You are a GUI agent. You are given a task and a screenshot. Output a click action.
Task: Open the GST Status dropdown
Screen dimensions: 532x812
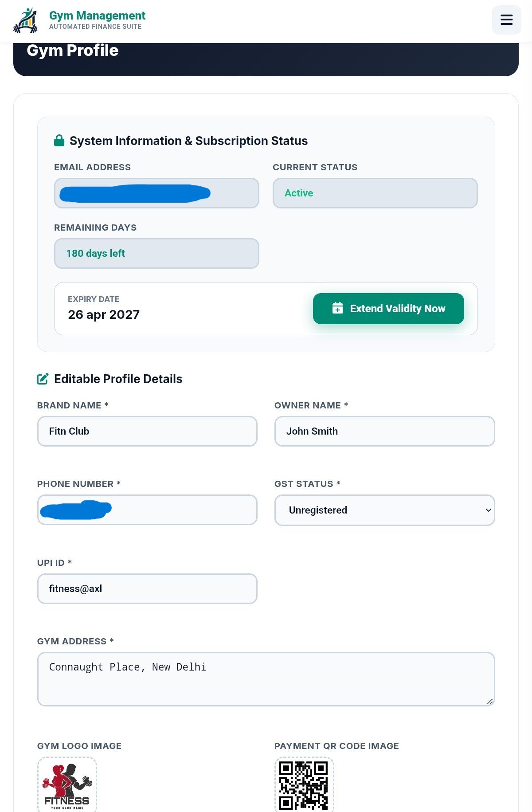[x=384, y=510]
